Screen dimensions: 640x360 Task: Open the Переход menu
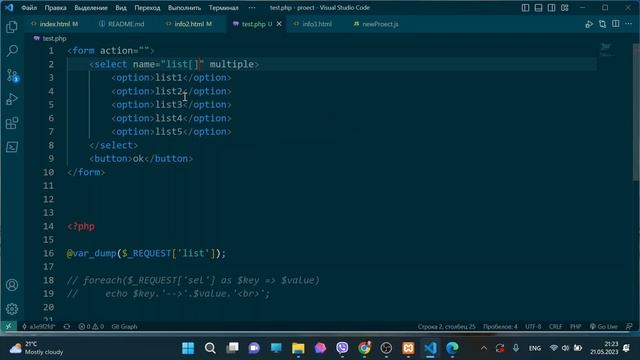coord(147,8)
